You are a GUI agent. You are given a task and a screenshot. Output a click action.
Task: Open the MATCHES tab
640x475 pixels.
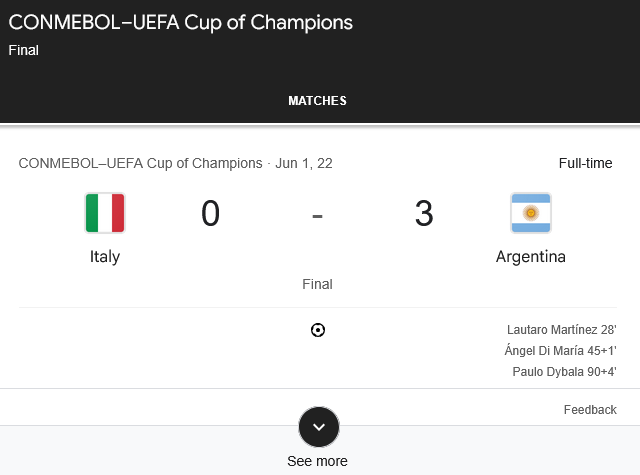pos(318,101)
